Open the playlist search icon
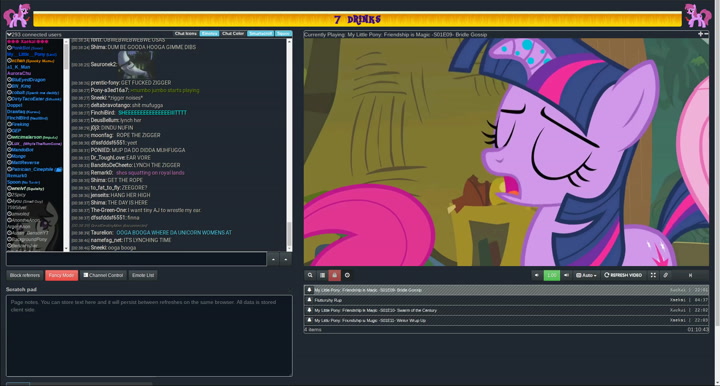Viewport: 720px width, 386px height. point(310,275)
